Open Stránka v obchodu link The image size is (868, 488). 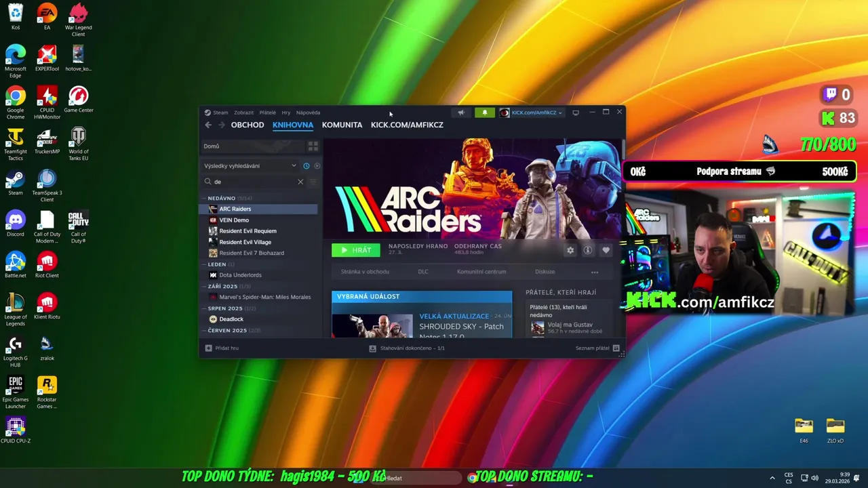[x=365, y=272]
